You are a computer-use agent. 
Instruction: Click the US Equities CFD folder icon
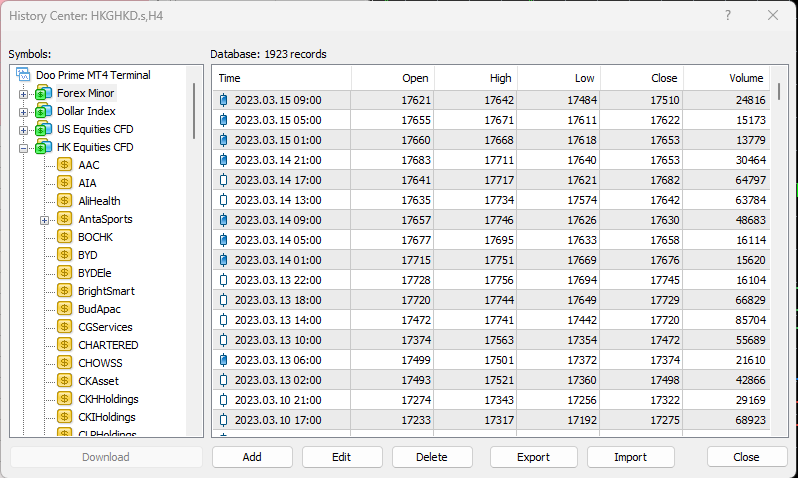43,129
